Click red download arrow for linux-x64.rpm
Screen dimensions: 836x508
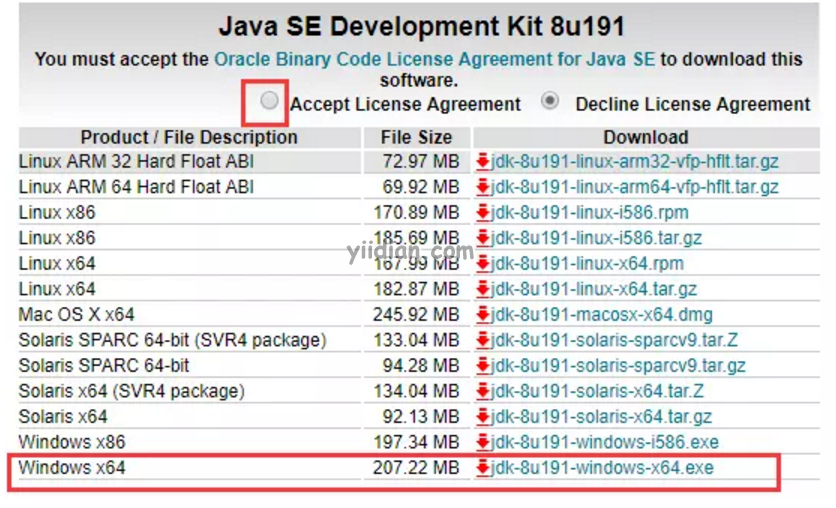coord(483,263)
